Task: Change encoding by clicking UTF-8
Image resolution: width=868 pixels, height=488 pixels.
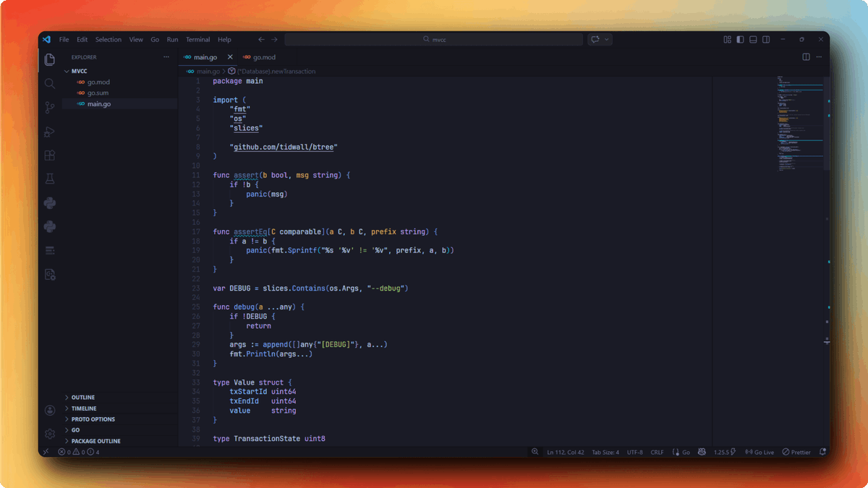Action: coord(634,451)
